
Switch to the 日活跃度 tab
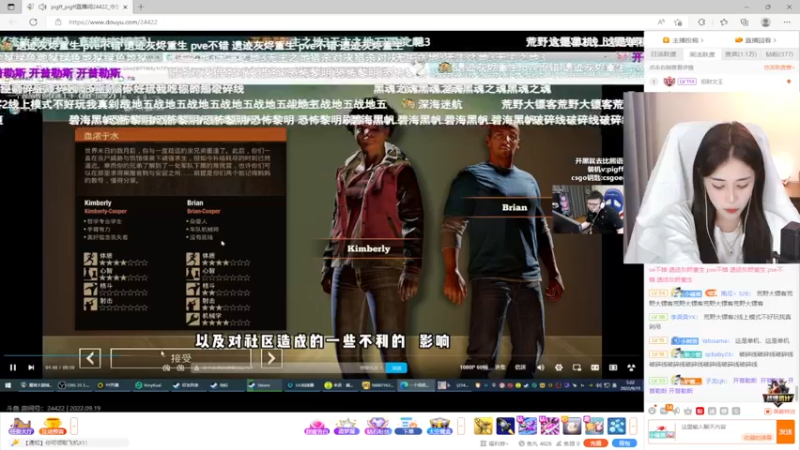point(663,54)
